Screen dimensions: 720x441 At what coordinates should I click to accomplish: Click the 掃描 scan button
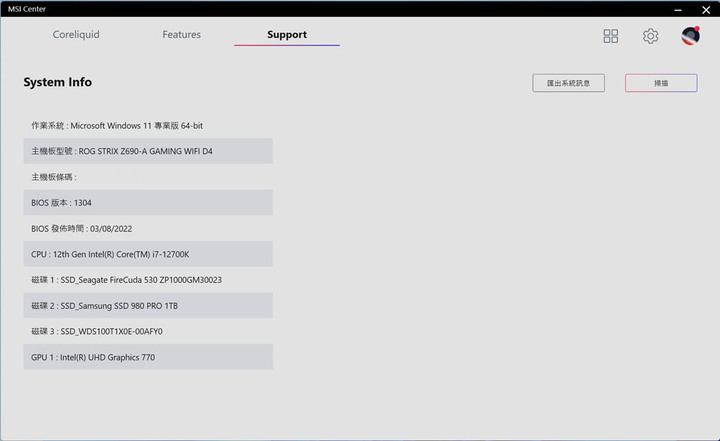[661, 83]
